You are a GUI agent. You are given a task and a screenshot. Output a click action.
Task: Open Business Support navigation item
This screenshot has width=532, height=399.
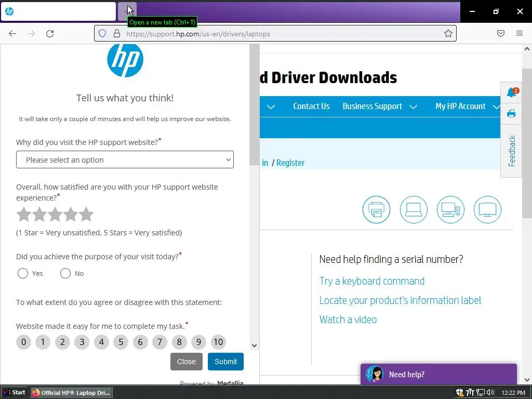[372, 106]
